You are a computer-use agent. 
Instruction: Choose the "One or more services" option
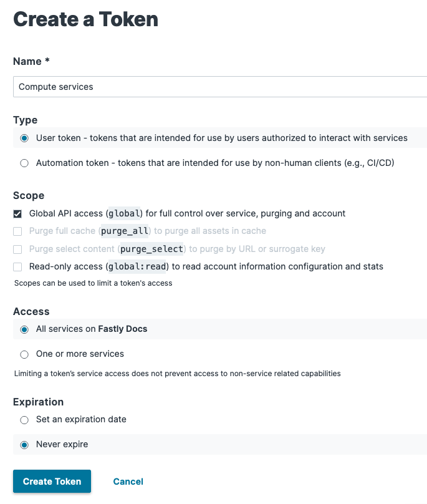tap(24, 354)
